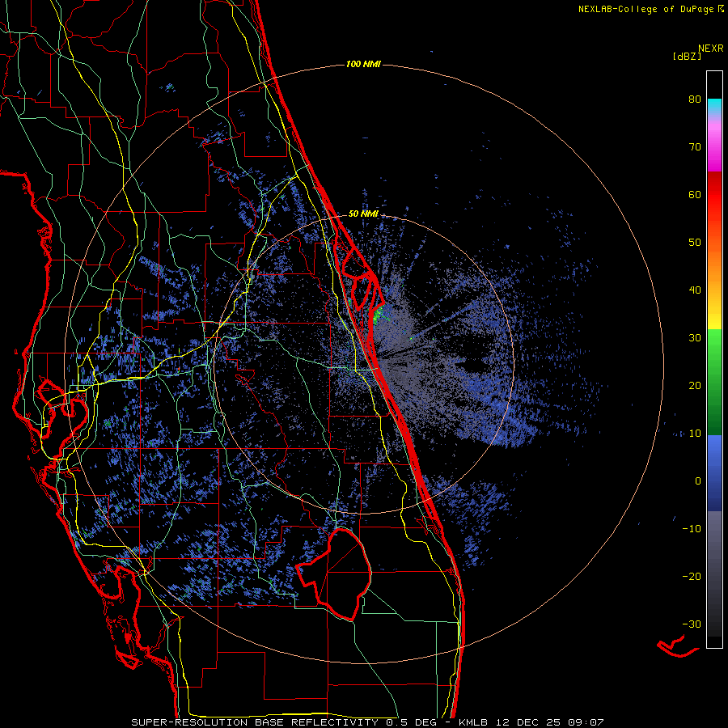Click the [dBZ] unit label
Image resolution: width=728 pixels, height=728 pixels.
click(687, 56)
